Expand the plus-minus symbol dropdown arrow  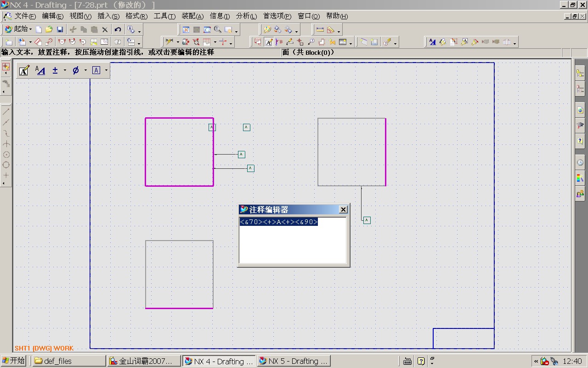tap(65, 70)
